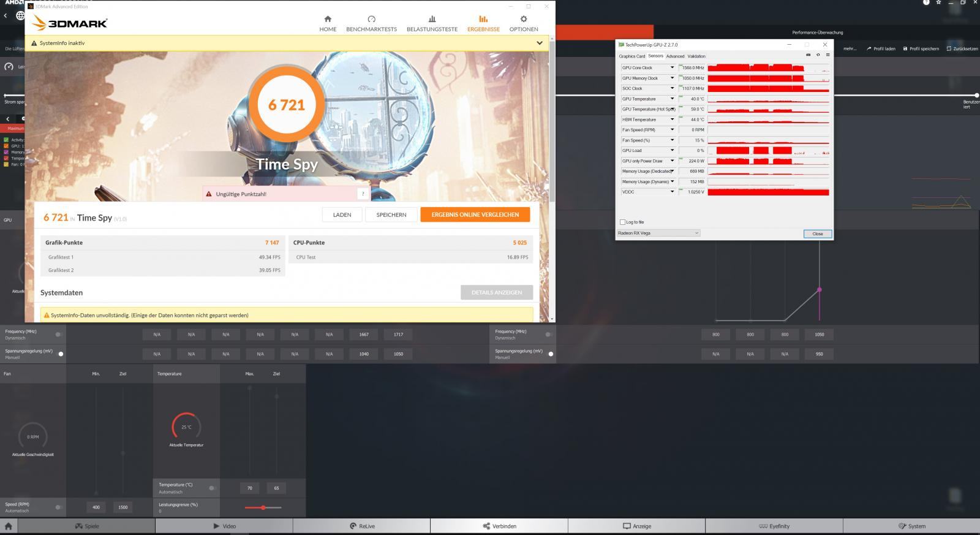980x535 pixels.
Task: Open the GPU-Z hamburger menu icon
Action: pyautogui.click(x=827, y=55)
